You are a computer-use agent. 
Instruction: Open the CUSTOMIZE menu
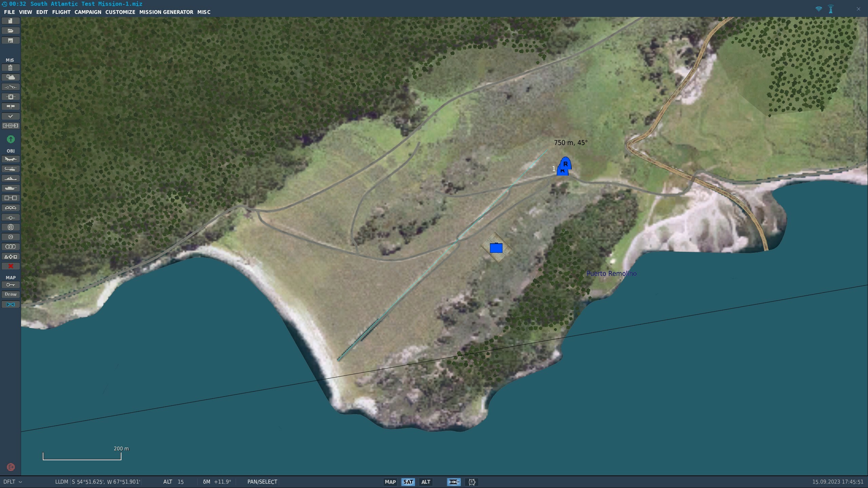coord(120,12)
